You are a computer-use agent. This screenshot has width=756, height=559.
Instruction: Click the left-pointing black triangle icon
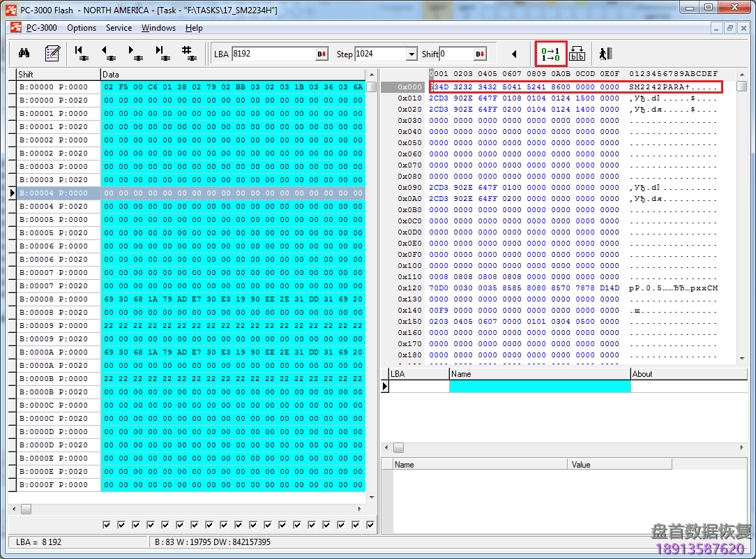[x=514, y=54]
